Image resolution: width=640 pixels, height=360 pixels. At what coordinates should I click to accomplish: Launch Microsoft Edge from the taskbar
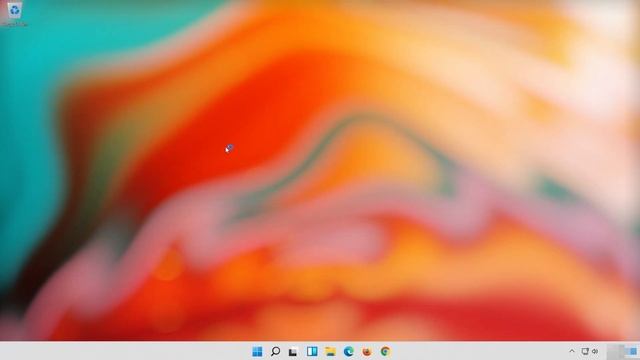pyautogui.click(x=349, y=351)
